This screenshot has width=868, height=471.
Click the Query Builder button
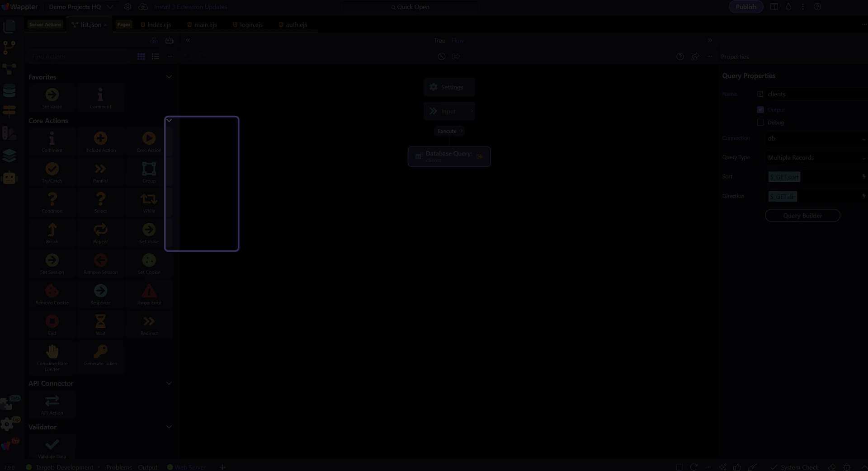tap(802, 216)
